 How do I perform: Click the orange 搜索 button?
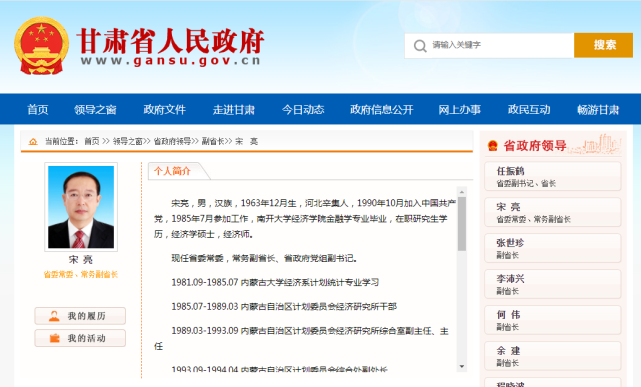603,45
